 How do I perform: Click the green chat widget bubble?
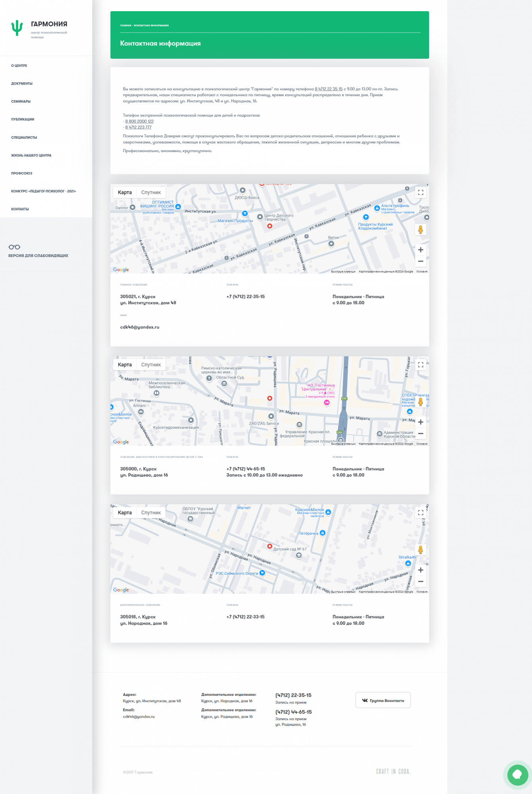pyautogui.click(x=517, y=774)
